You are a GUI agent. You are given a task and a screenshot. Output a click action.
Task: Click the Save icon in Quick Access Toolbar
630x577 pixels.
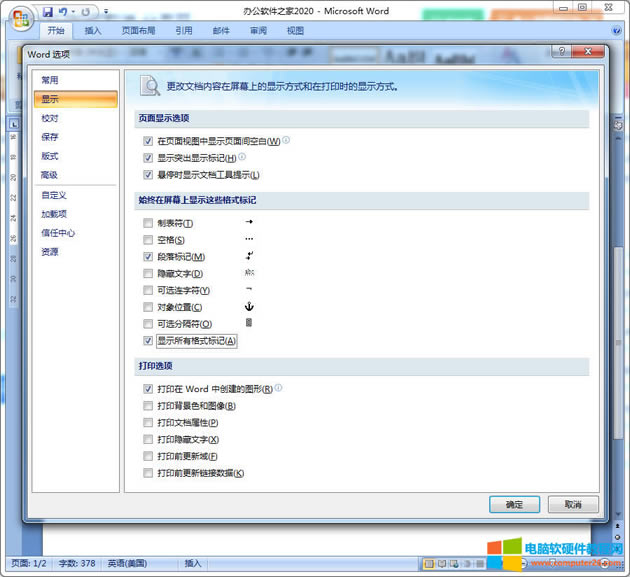click(48, 11)
